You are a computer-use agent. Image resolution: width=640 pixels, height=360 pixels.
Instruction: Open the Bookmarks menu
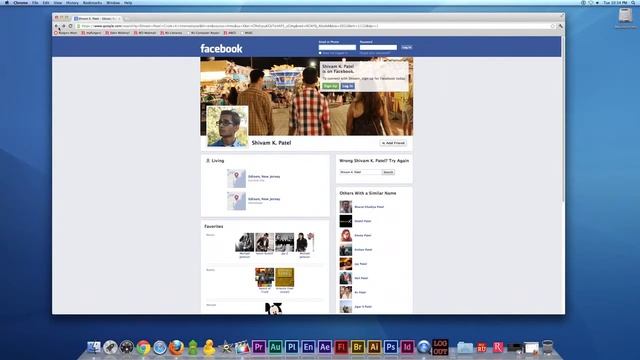(x=92, y=2)
